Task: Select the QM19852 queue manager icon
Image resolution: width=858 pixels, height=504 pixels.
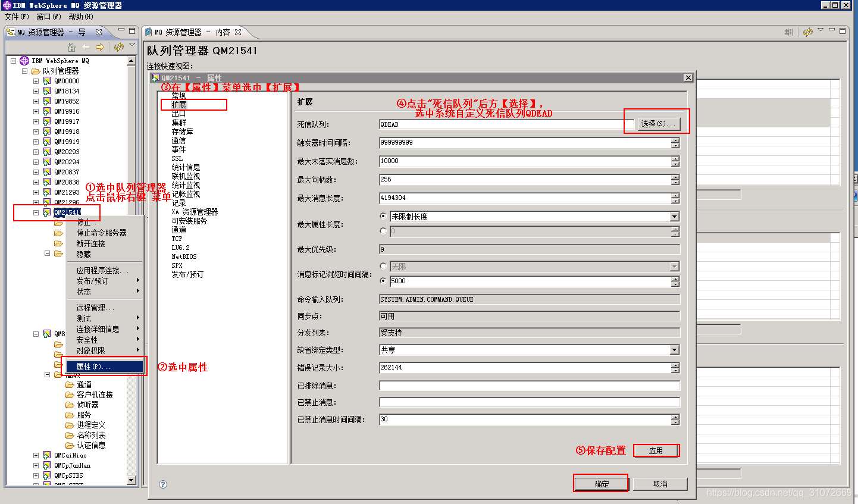Action: coord(46,101)
